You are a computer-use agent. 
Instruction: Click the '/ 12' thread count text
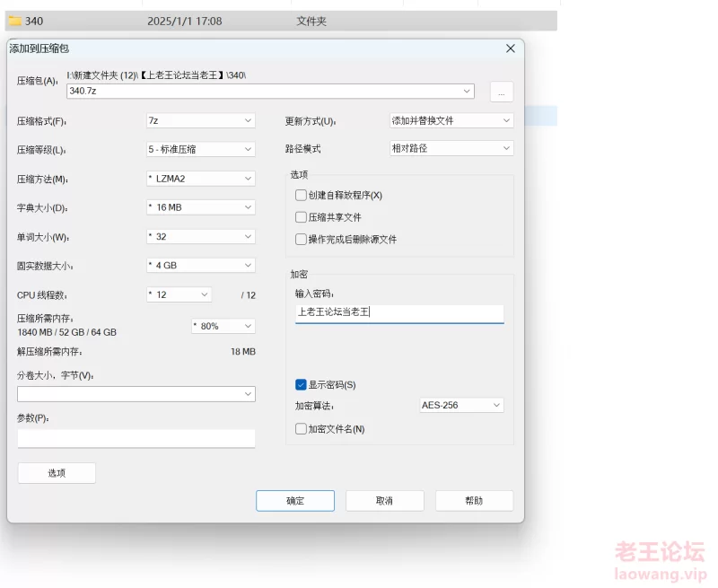tap(249, 295)
